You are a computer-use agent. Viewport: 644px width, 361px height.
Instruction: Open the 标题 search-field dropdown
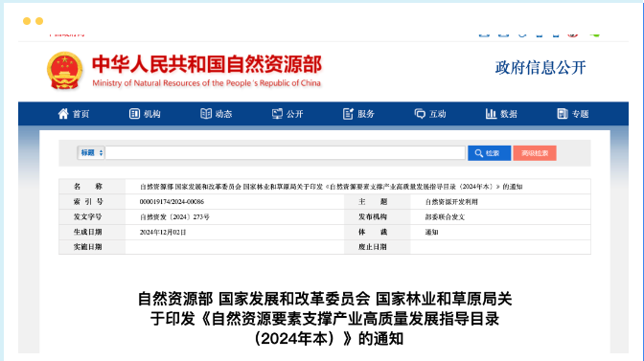coord(91,152)
